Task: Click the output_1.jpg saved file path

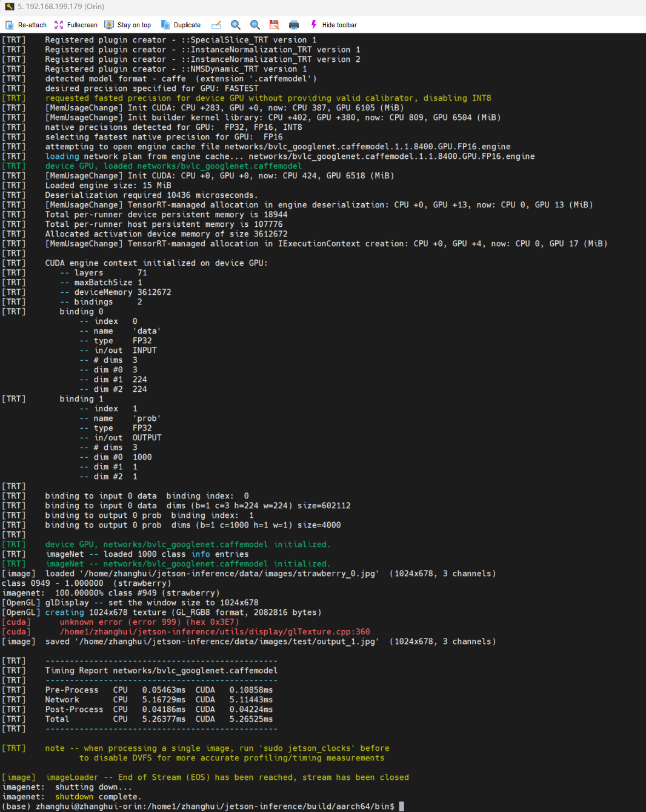Action: tap(227, 642)
